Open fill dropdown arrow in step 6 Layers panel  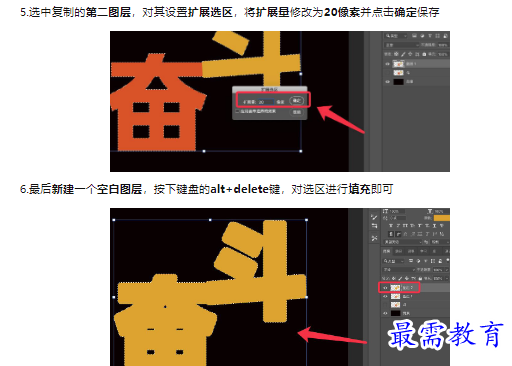tap(447, 279)
